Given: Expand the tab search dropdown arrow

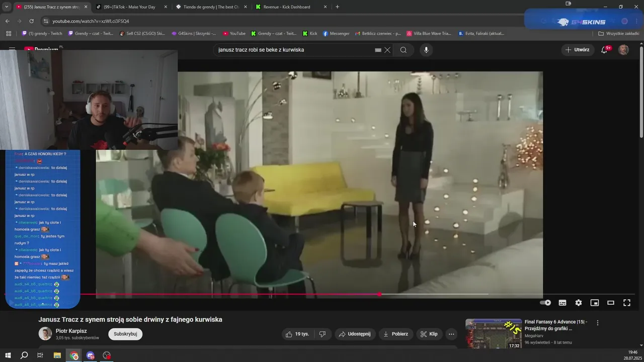Looking at the screenshot, I should pos(6,7).
